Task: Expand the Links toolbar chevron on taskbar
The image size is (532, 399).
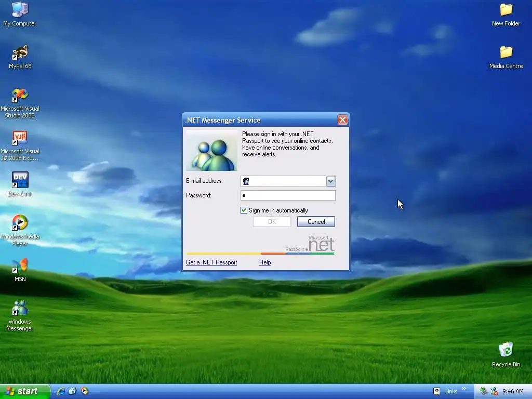Action: point(464,389)
